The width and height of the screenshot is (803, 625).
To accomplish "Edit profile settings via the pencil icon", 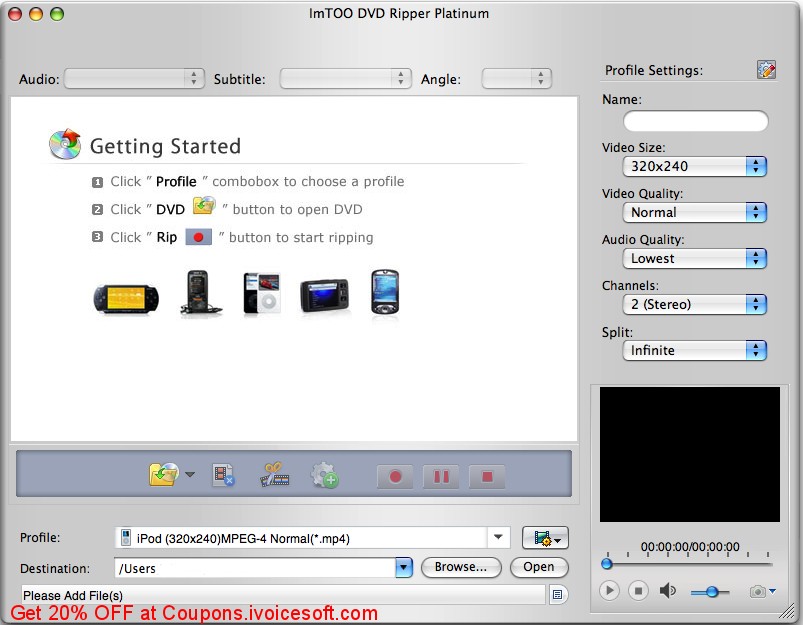I will point(765,69).
